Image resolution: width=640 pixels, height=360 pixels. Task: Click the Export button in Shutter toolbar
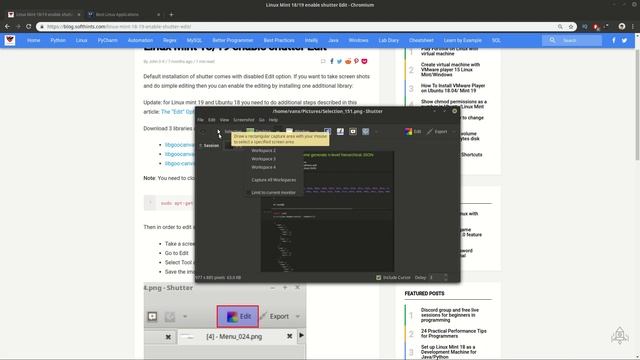(x=437, y=131)
